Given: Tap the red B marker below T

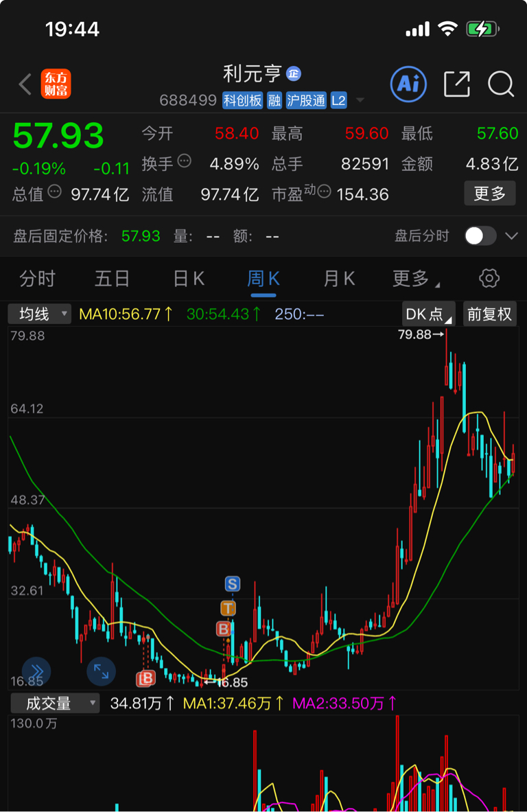Looking at the screenshot, I should point(224,629).
